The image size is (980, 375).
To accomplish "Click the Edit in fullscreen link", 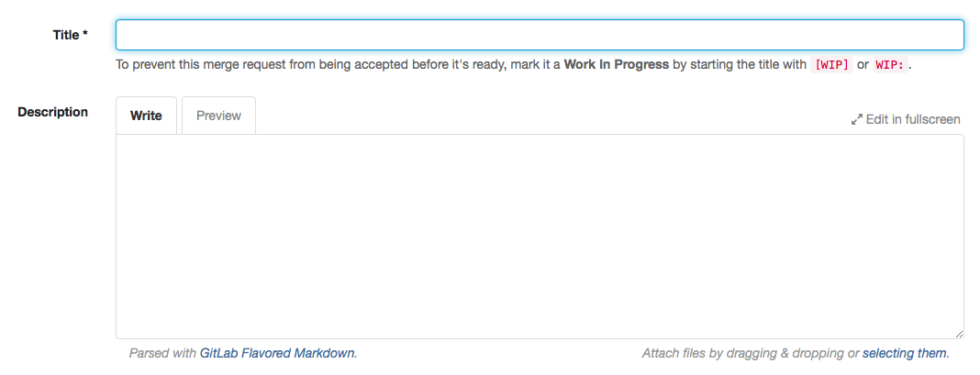I will [913, 119].
